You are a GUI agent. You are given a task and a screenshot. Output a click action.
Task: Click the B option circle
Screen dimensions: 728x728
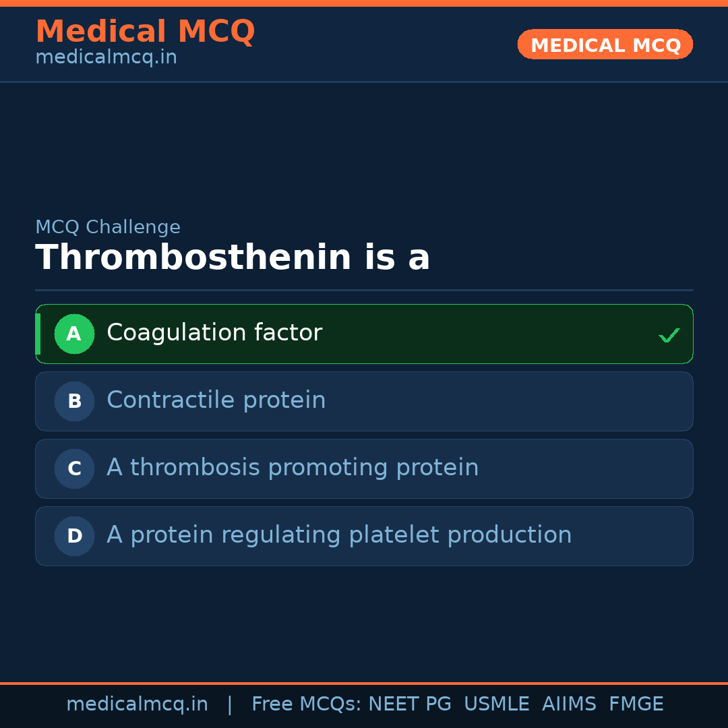tap(74, 401)
